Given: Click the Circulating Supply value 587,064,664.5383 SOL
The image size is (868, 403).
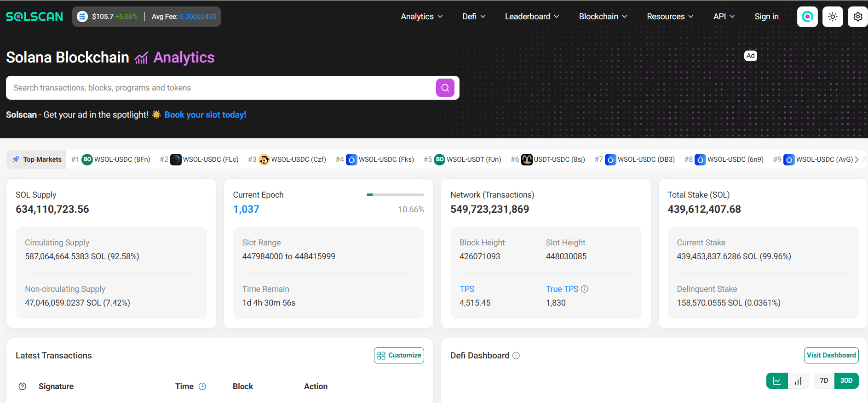Looking at the screenshot, I should (x=82, y=256).
